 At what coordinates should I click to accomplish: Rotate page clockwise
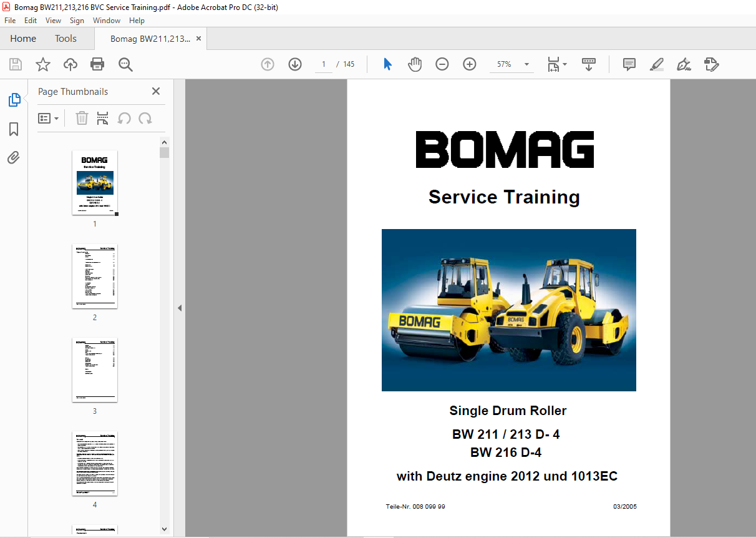(145, 118)
